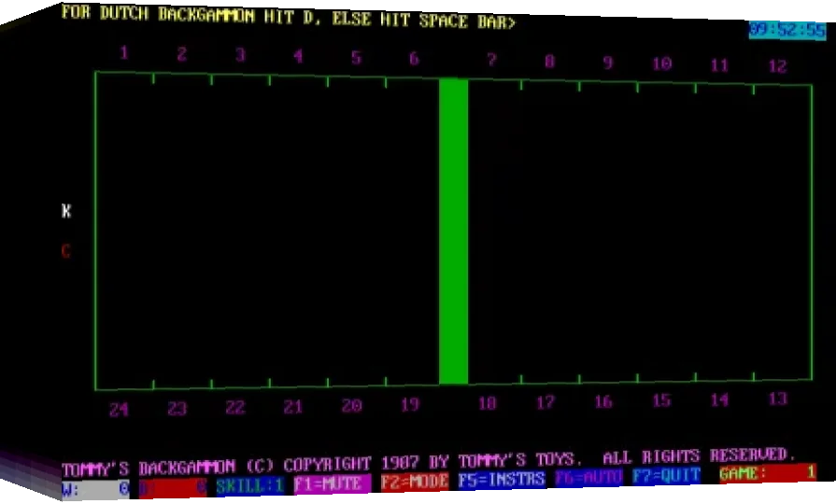The width and height of the screenshot is (836, 504).
Task: Click the Dutch backgammon prompt text
Action: pos(289,16)
